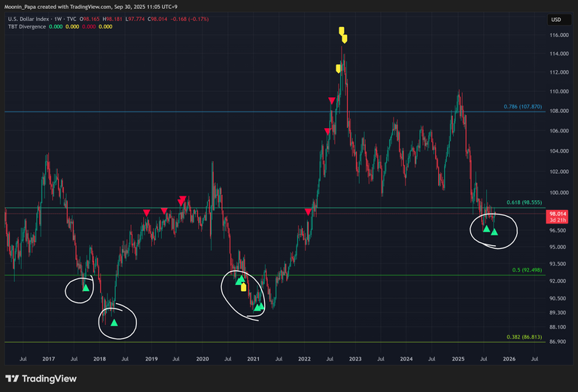Select the green triangle in the 2017 circle
The height and width of the screenshot is (392, 578).
[x=86, y=287]
